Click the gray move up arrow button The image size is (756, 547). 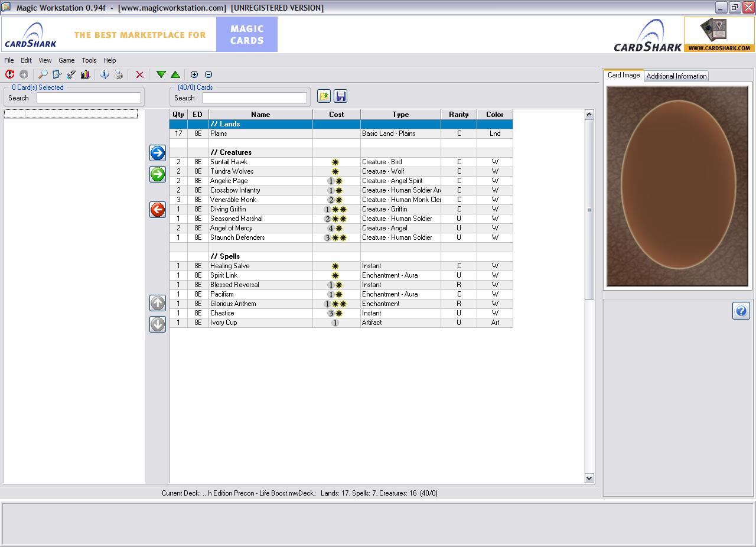158,303
